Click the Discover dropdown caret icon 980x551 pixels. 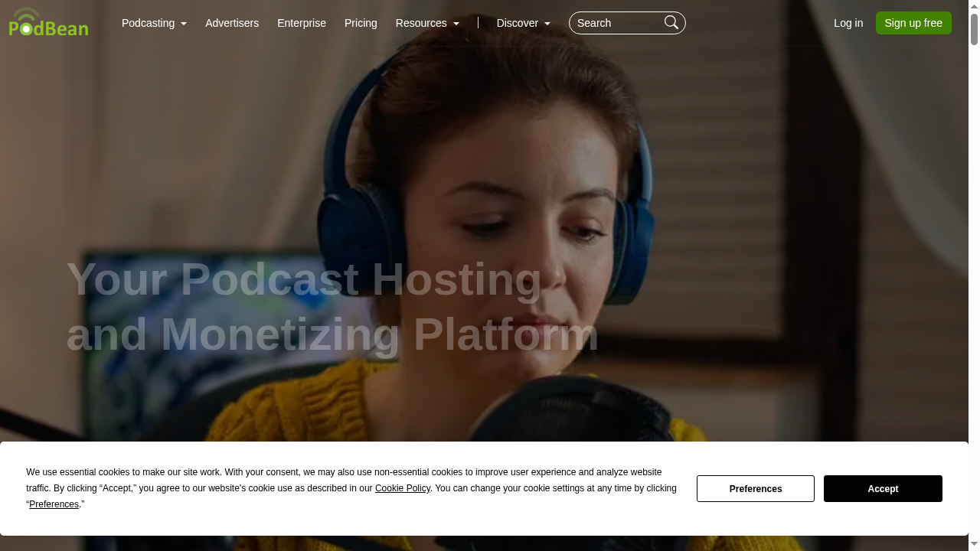coord(547,24)
